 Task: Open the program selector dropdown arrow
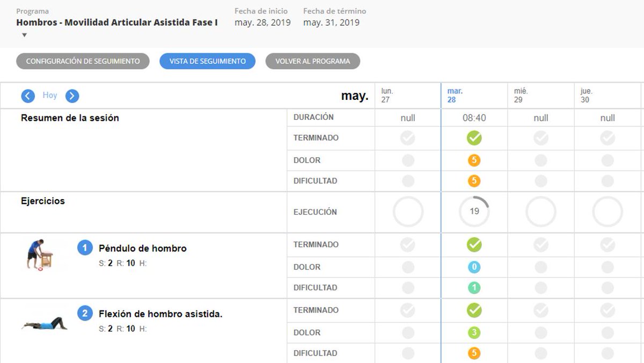click(24, 35)
